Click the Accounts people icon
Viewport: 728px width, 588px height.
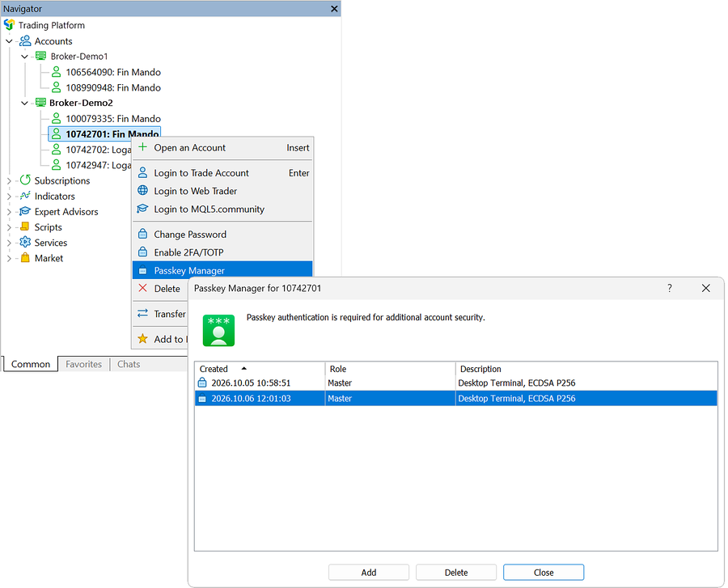pos(25,40)
